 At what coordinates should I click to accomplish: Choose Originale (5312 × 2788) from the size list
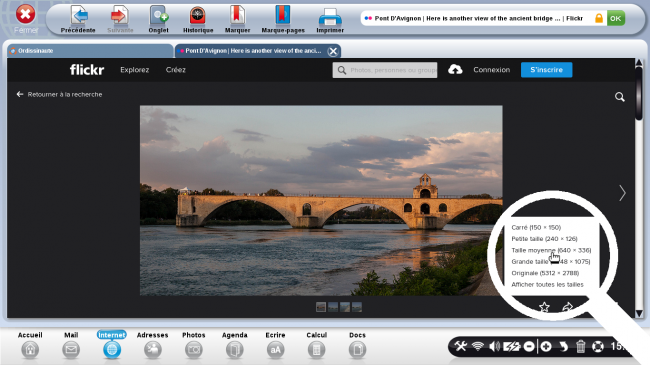point(545,273)
